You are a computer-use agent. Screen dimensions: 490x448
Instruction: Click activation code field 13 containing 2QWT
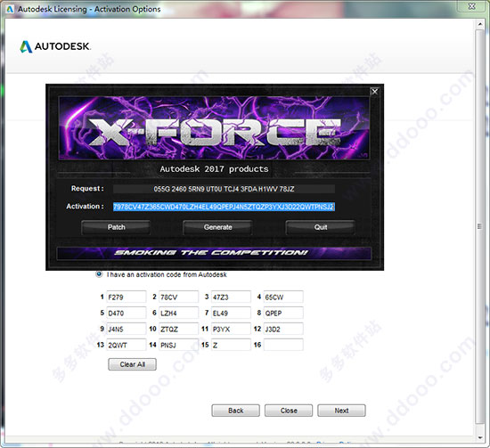tap(127, 345)
